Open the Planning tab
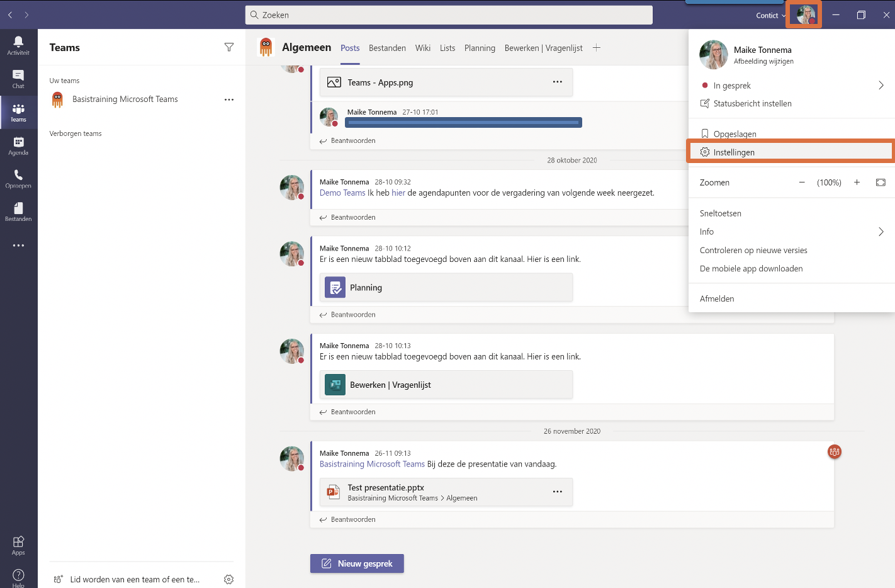Screen dimensions: 895x588 480,48
